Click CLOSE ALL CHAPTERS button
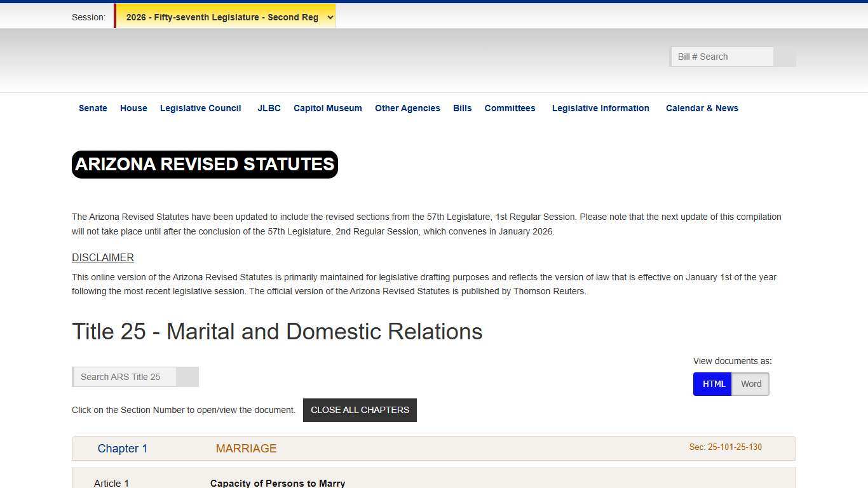The width and height of the screenshot is (868, 488). tap(360, 410)
